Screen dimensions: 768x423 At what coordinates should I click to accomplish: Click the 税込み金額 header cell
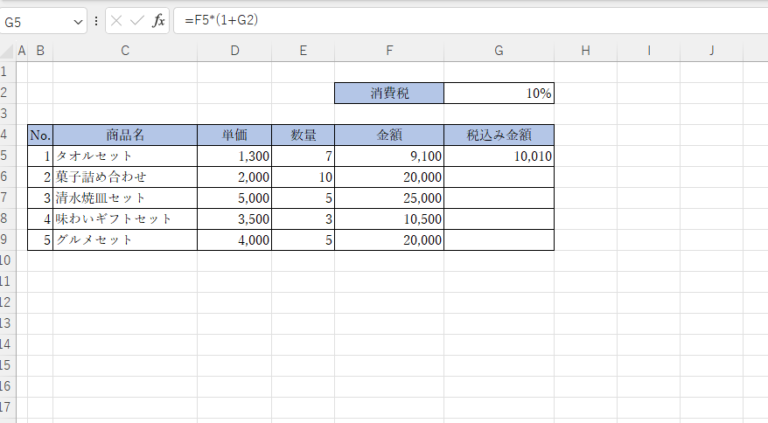499,135
